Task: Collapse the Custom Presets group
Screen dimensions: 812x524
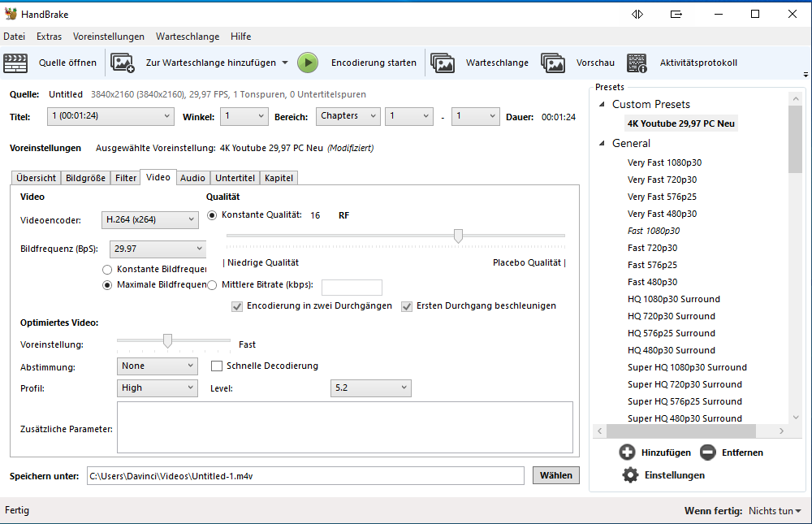Action: click(602, 104)
